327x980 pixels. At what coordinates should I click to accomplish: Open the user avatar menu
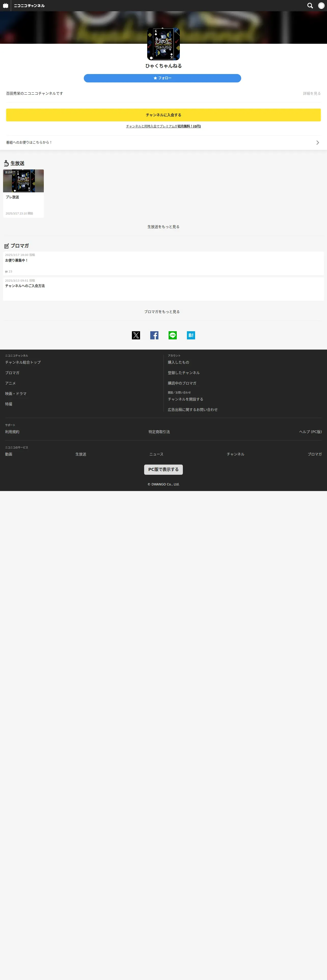[x=321, y=6]
